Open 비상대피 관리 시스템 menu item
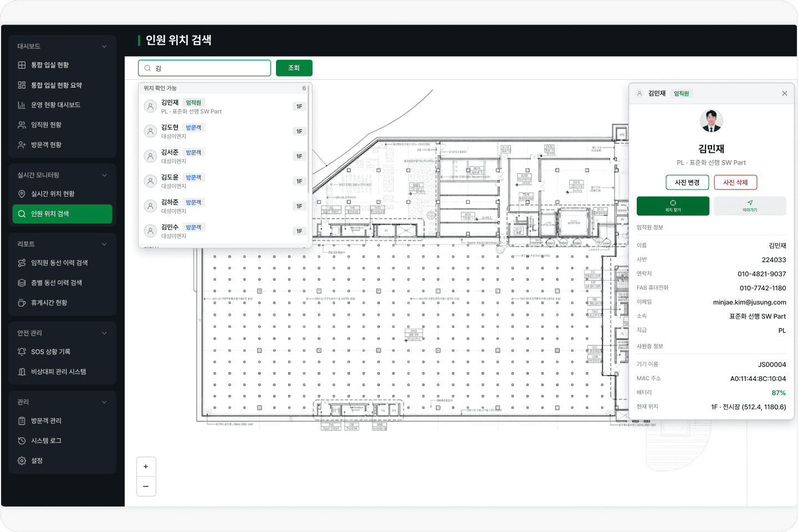The width and height of the screenshot is (798, 532). pos(62,372)
